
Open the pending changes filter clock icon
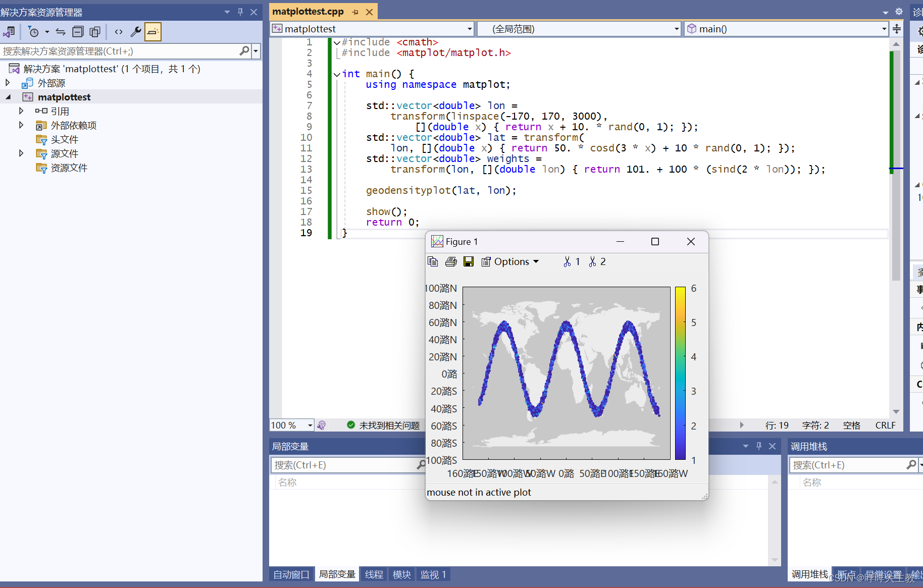(33, 32)
